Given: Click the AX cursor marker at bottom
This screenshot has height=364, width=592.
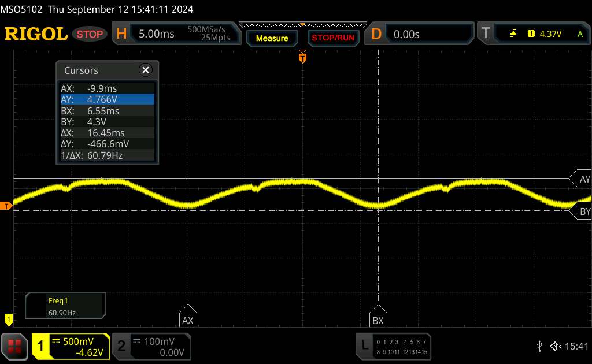Looking at the screenshot, I should (x=188, y=317).
